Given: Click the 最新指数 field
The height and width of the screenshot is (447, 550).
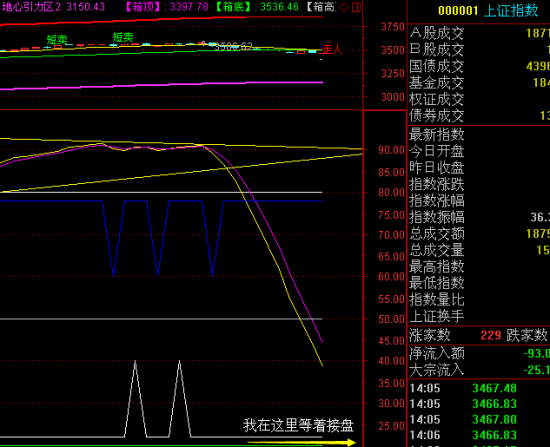Looking at the screenshot, I should click(479, 134).
